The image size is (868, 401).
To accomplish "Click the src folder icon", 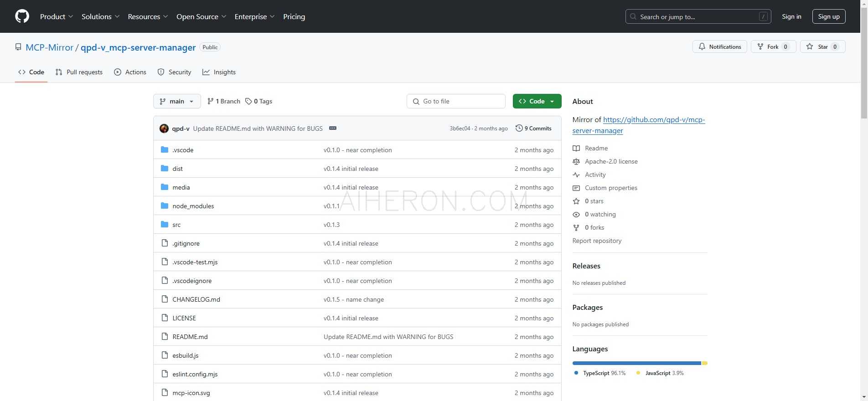I will [x=165, y=225].
